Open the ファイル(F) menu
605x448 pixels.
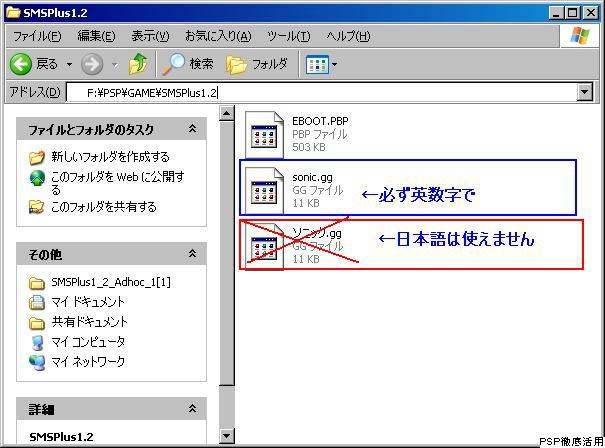click(x=37, y=36)
